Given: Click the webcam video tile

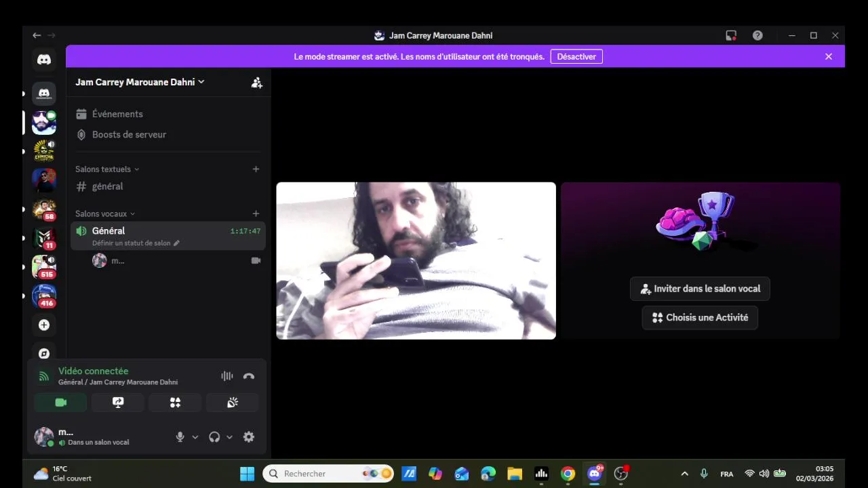Looking at the screenshot, I should [x=416, y=260].
